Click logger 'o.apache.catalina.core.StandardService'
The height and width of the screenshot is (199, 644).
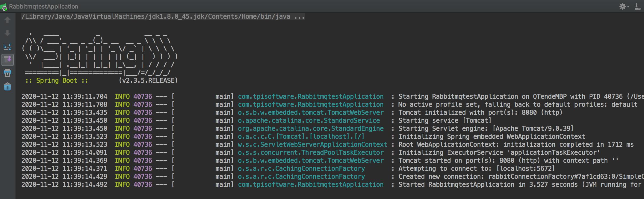click(309, 121)
